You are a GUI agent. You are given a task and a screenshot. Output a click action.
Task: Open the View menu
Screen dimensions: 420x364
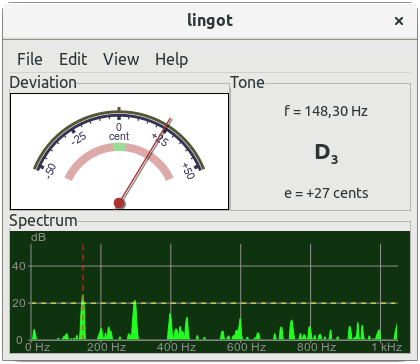point(121,59)
